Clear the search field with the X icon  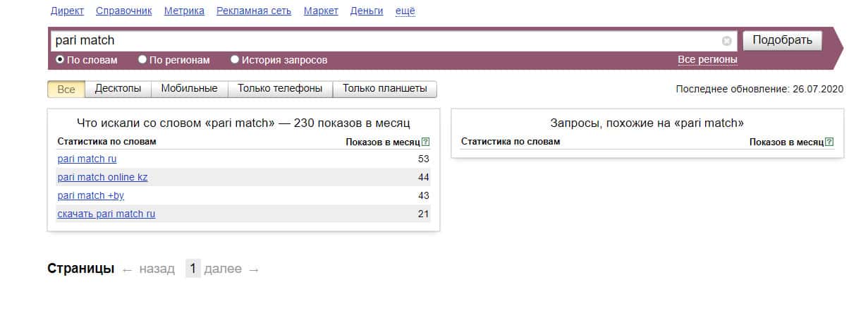[x=727, y=41]
